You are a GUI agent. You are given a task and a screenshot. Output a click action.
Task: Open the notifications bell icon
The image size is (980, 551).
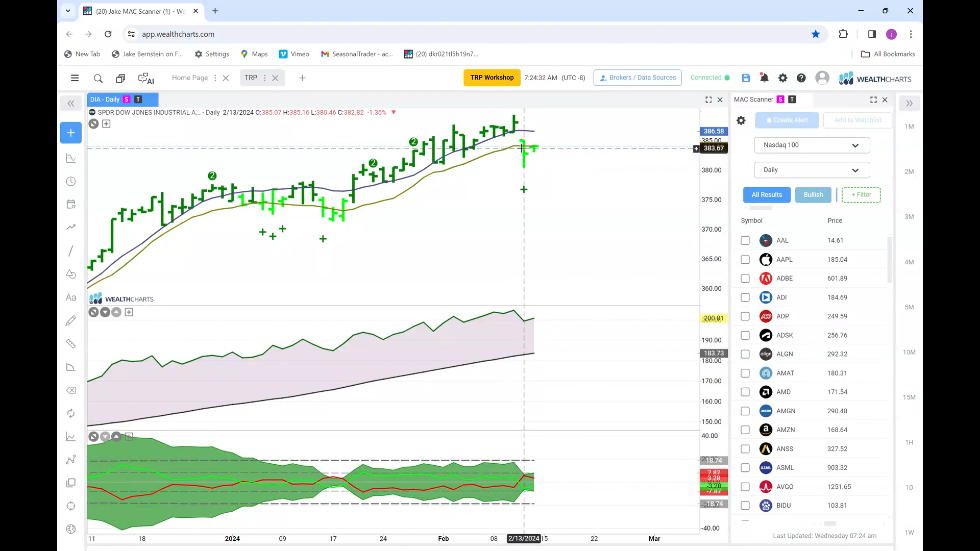pyautogui.click(x=764, y=78)
